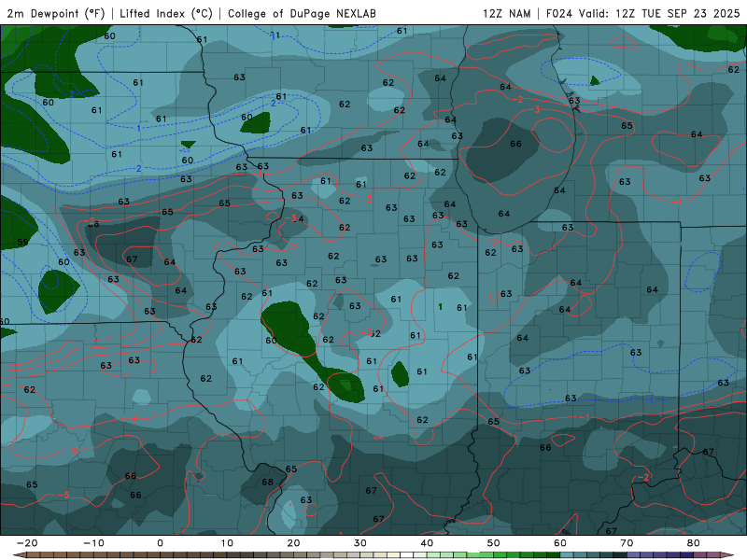Click the 0 label on the color scale
Viewport: 747px width, 560px height.
click(x=160, y=543)
